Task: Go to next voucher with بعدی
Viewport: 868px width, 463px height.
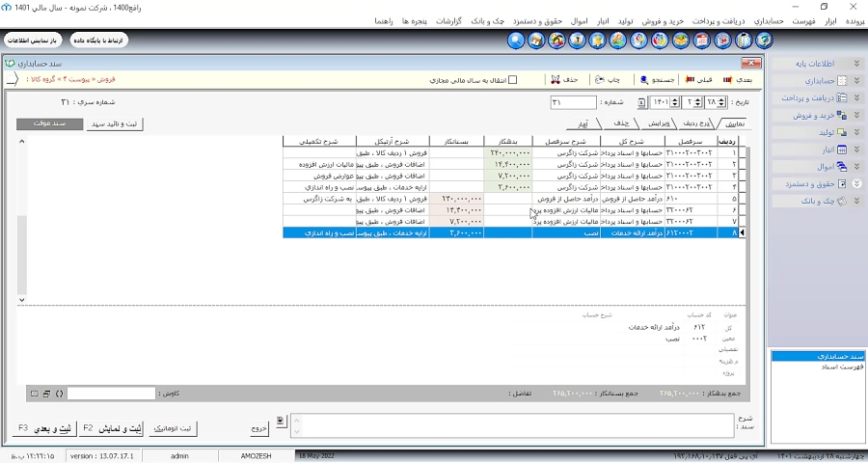Action: click(x=738, y=80)
